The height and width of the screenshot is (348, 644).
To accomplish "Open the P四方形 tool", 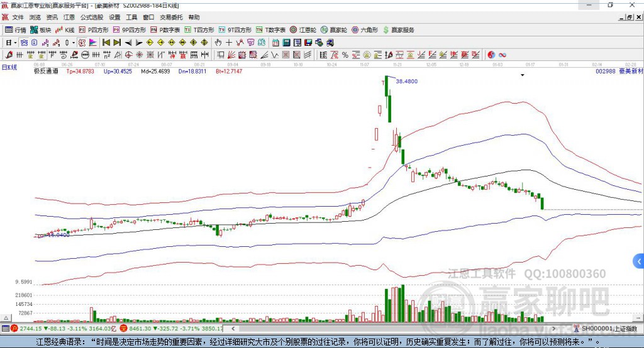I will coord(94,30).
